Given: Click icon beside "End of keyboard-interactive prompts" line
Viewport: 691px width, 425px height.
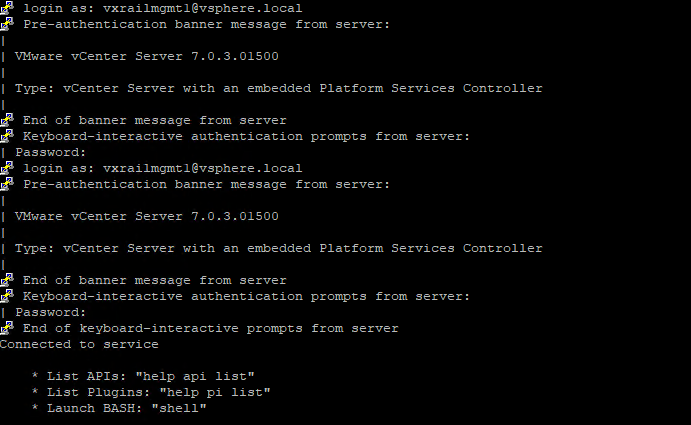Looking at the screenshot, I should coord(6,328).
